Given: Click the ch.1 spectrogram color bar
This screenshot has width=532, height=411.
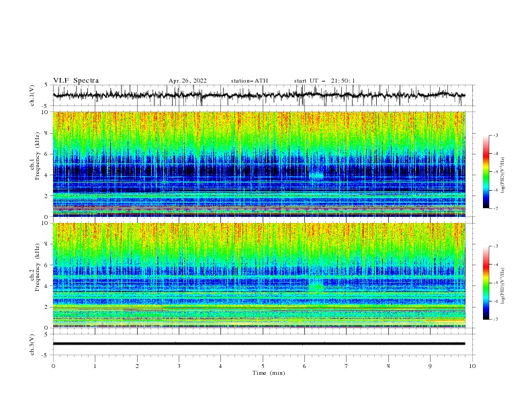Looking at the screenshot, I should (x=486, y=171).
